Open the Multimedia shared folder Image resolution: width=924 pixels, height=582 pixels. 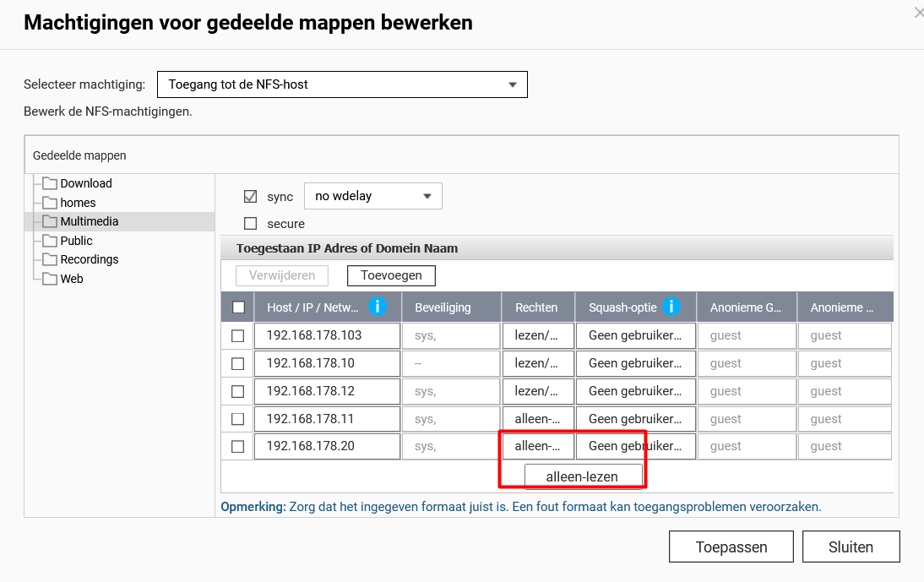click(89, 221)
